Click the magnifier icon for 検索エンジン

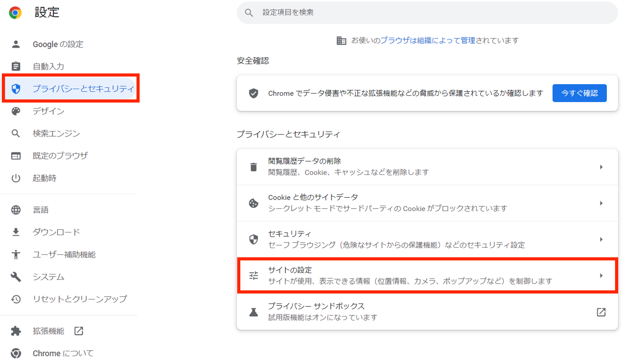(16, 133)
